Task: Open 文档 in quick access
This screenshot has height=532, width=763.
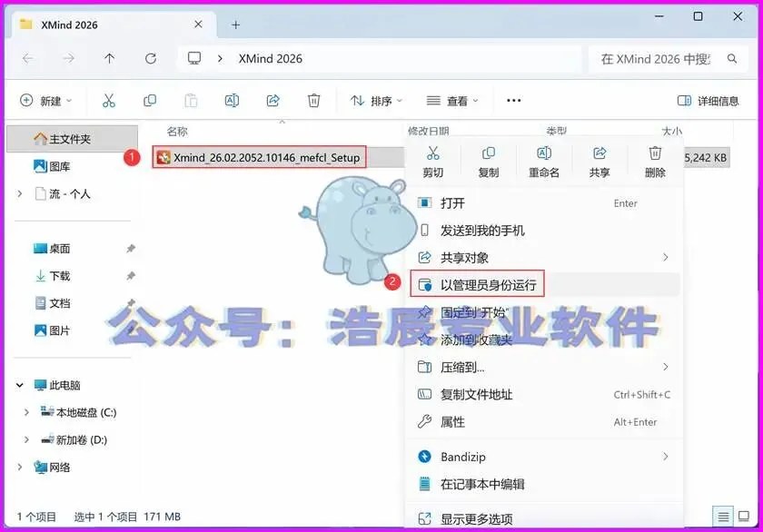Action: click(52, 303)
